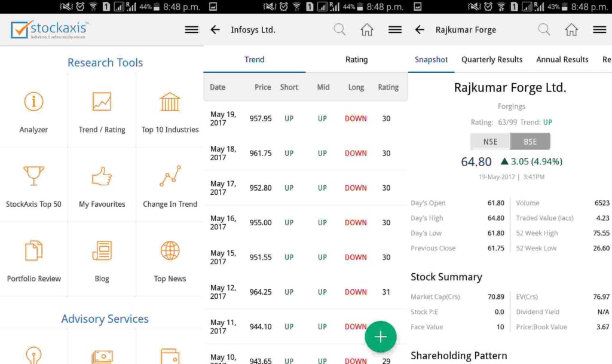The height and width of the screenshot is (364, 612).
Task: Open StockAxis Top 50 trophy icon
Action: coord(33,177)
